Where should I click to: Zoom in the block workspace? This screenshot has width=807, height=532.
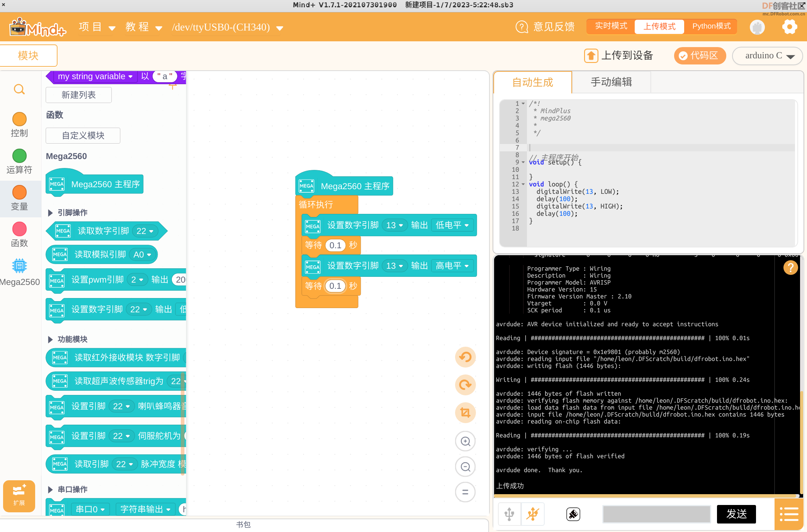(x=466, y=441)
